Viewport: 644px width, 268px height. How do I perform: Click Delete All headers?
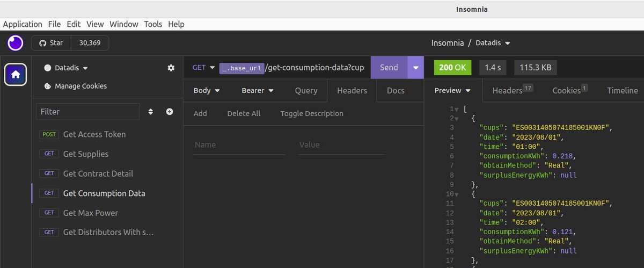[244, 113]
